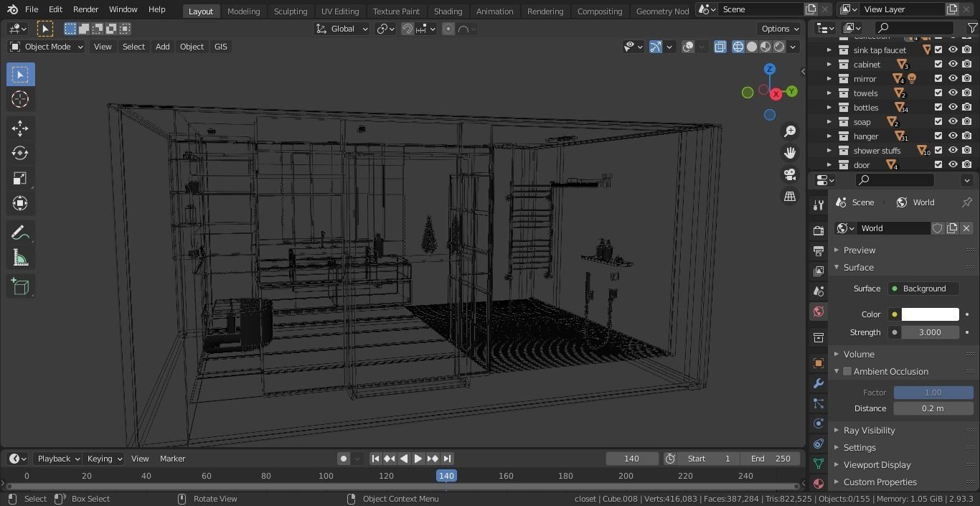Viewport: 980px width, 506px height.
Task: Open the Tool properties tab
Action: tap(818, 205)
